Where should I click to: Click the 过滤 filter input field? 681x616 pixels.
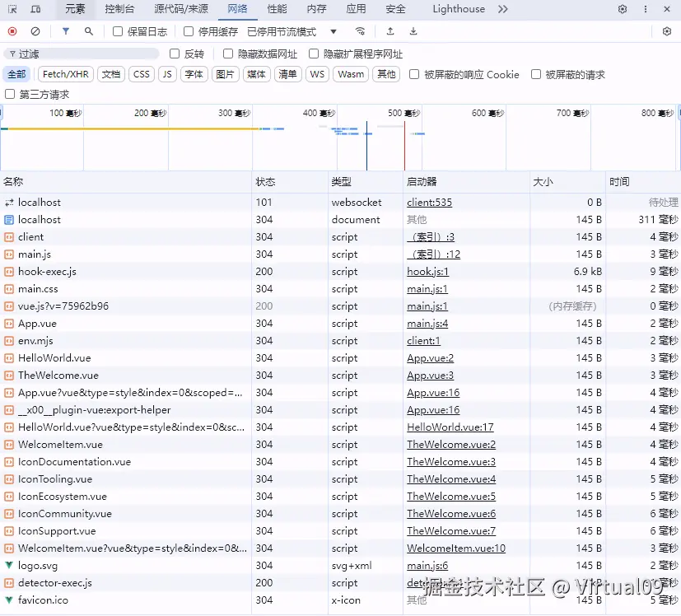[x=82, y=54]
